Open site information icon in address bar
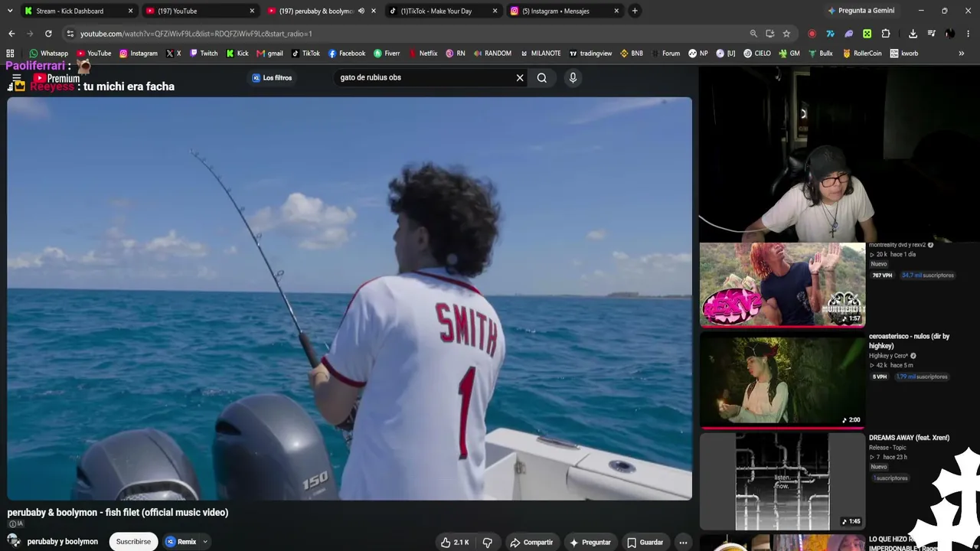Viewport: 980px width, 551px height. (x=70, y=34)
